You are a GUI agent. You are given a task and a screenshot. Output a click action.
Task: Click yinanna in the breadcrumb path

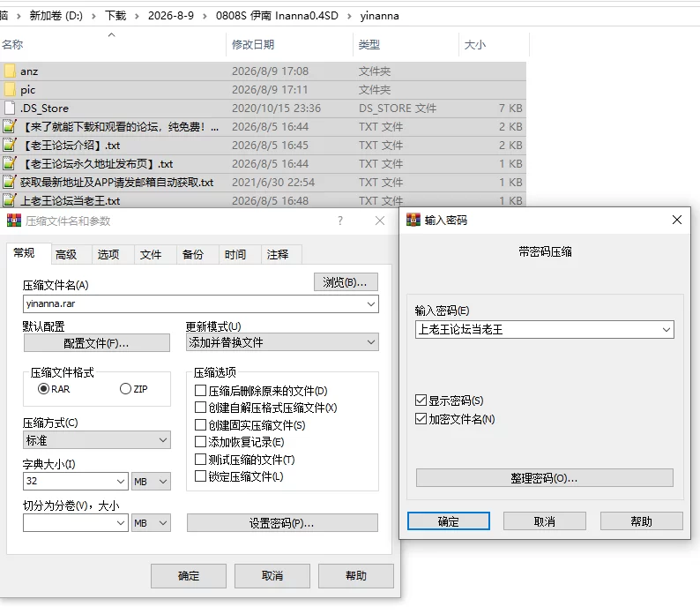(379, 16)
